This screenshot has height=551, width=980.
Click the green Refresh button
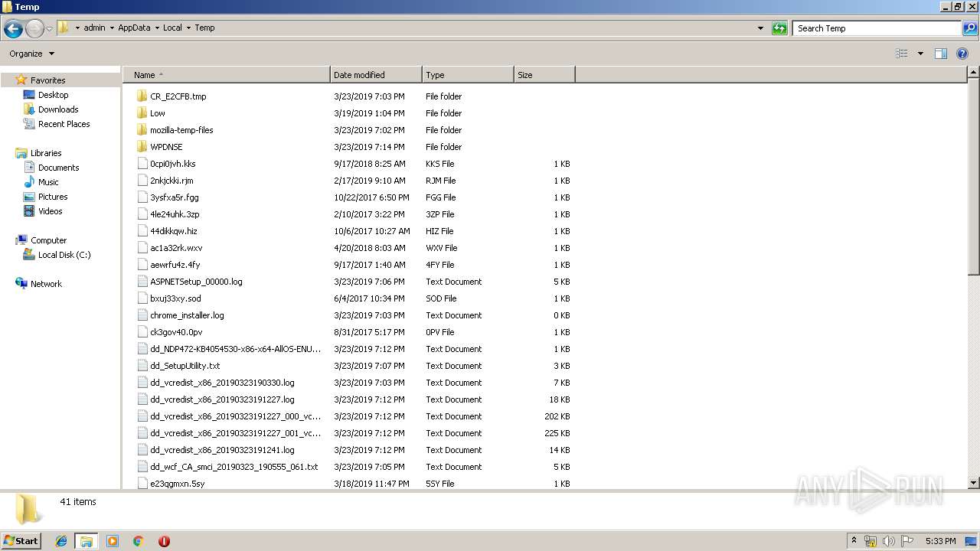pyautogui.click(x=779, y=28)
